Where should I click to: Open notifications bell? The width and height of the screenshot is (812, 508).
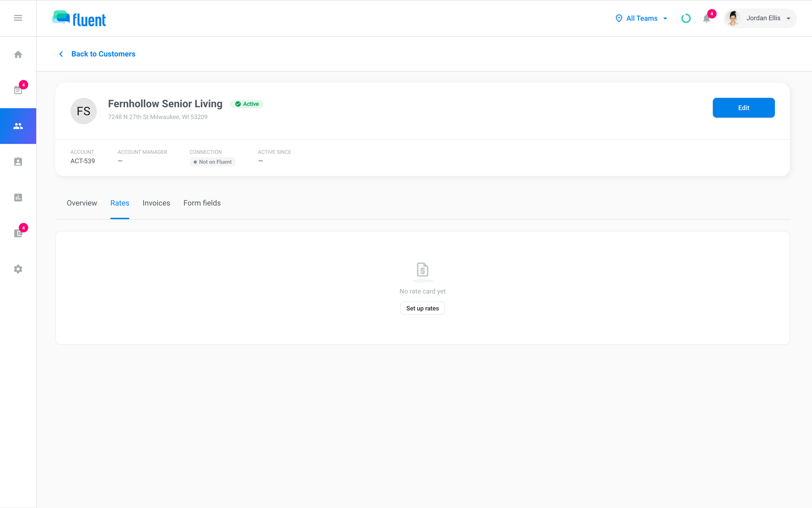[x=706, y=18]
